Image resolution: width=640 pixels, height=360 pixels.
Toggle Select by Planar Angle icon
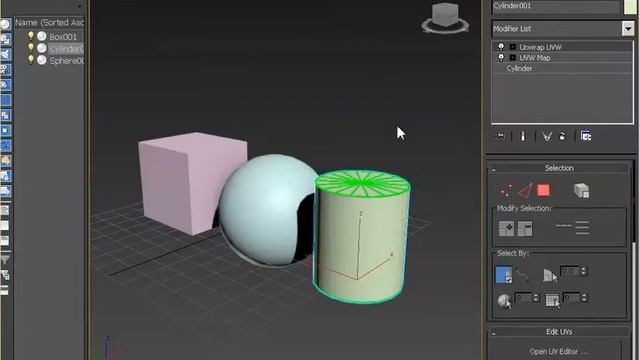click(550, 276)
